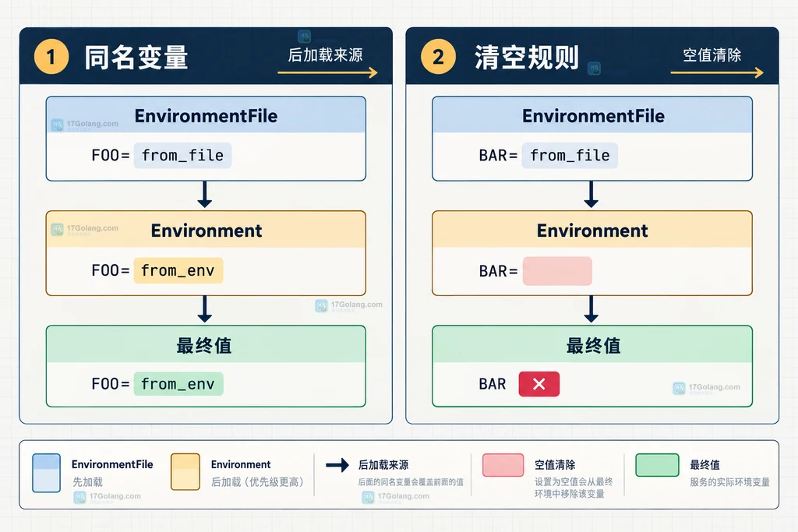Click the from_file value after FOO=
The height and width of the screenshot is (532, 798).
(x=182, y=156)
